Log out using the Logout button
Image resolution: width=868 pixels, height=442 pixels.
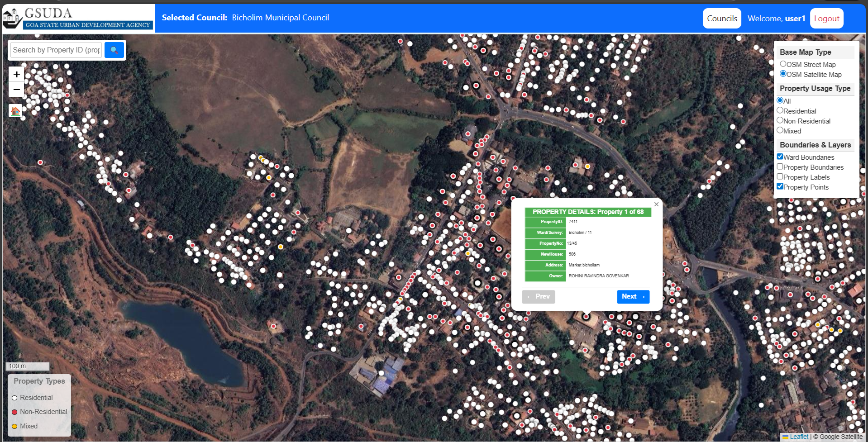tap(826, 19)
